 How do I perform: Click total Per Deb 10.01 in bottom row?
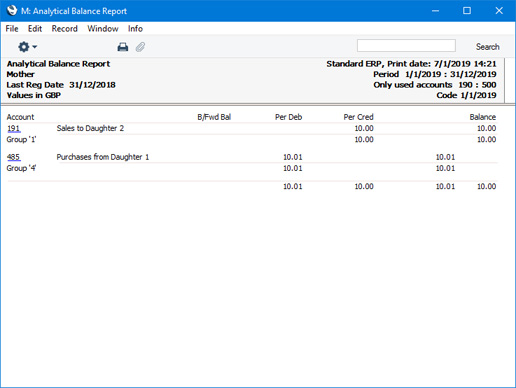(293, 186)
